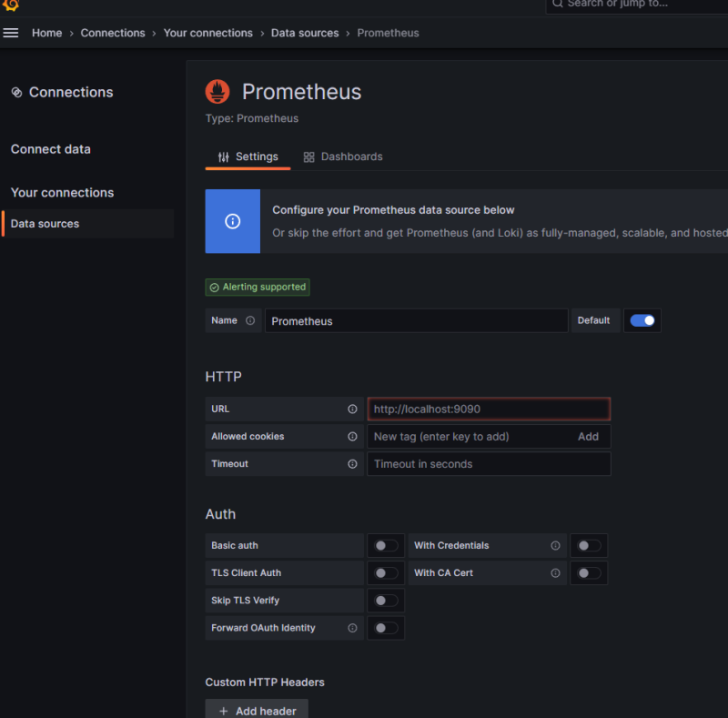Select the Settings tab
The image size is (728, 718).
pos(248,157)
